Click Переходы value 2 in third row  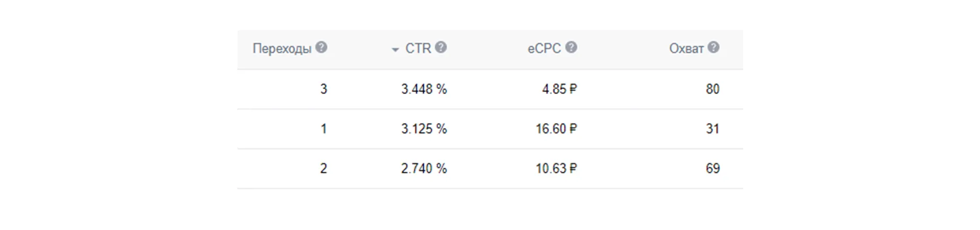pos(324,169)
